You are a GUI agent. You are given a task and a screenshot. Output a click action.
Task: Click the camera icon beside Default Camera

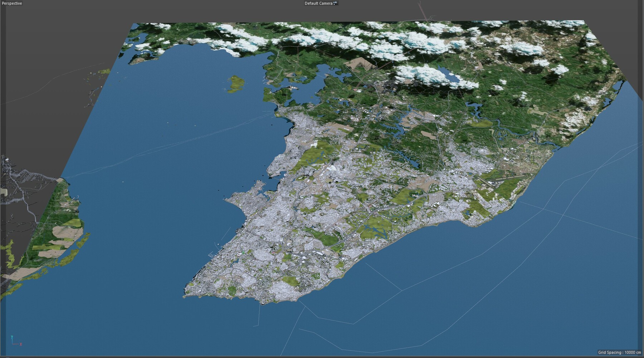tap(335, 3)
